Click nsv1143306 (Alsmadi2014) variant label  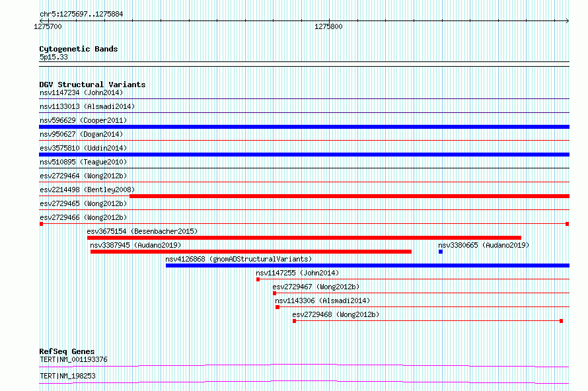click(322, 301)
